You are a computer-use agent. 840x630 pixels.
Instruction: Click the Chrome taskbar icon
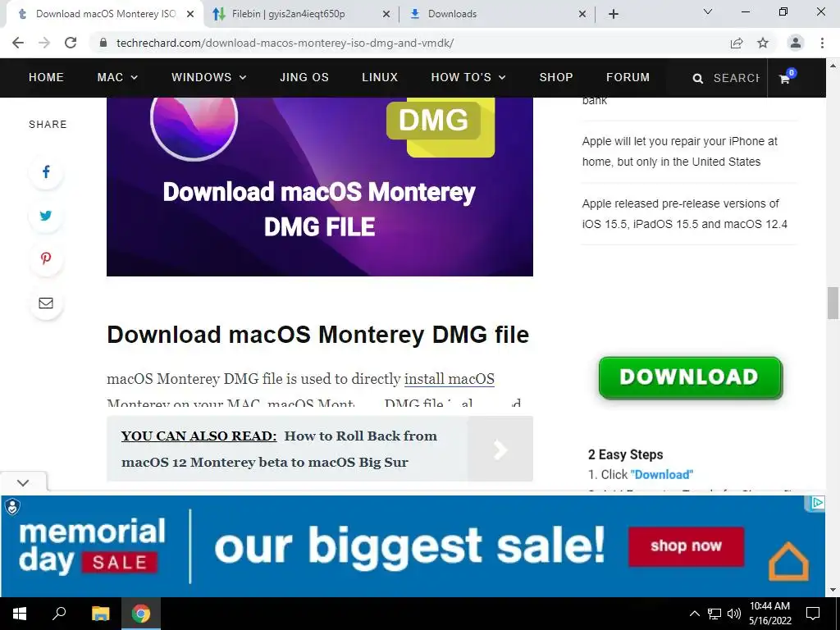tap(141, 614)
